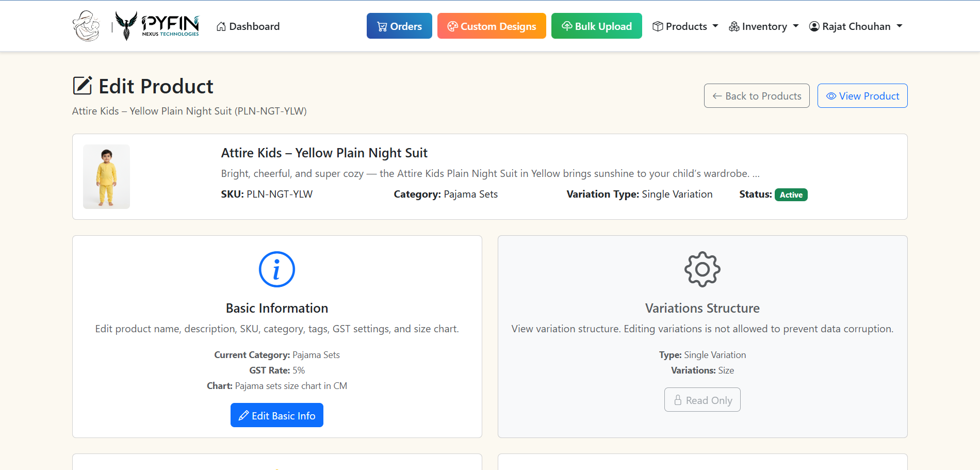
Task: Click the mother and child logo icon
Action: [86, 26]
